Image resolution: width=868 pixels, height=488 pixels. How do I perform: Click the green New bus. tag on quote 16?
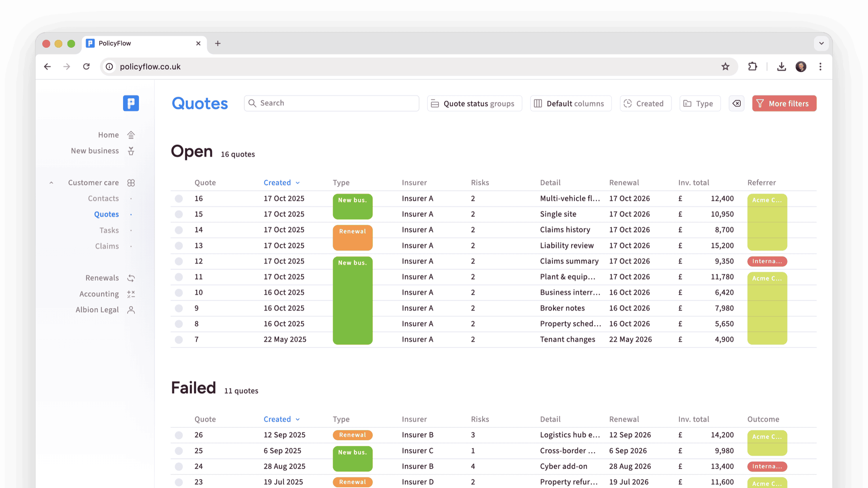pyautogui.click(x=352, y=206)
